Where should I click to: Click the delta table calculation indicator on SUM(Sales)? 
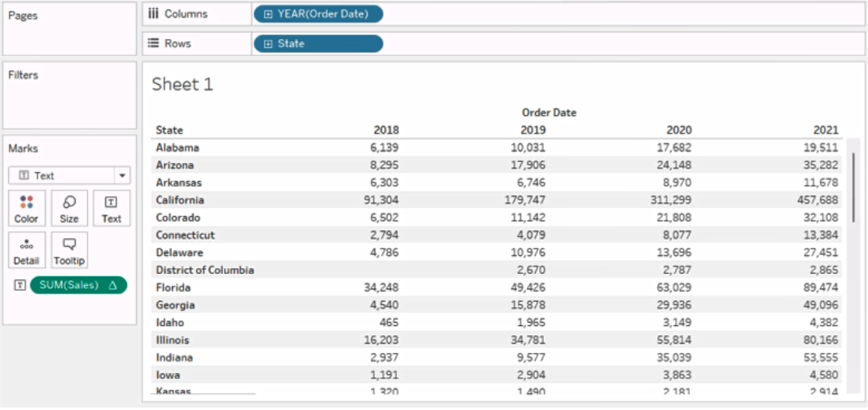coord(113,285)
